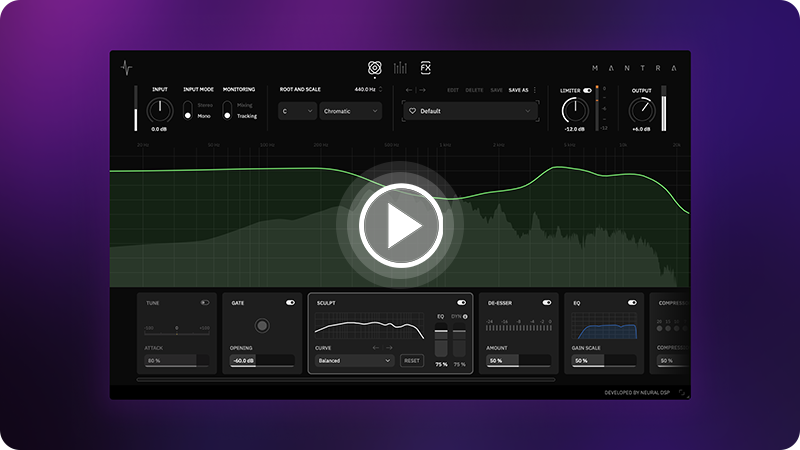Click the Limiter gain reduction meter
This screenshot has height=450, width=800.
point(597,108)
